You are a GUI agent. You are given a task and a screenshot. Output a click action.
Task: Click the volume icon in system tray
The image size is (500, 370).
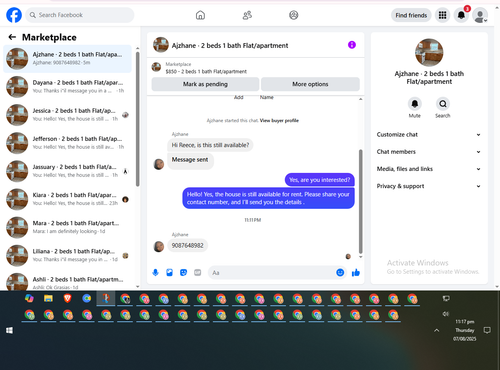pos(446,314)
